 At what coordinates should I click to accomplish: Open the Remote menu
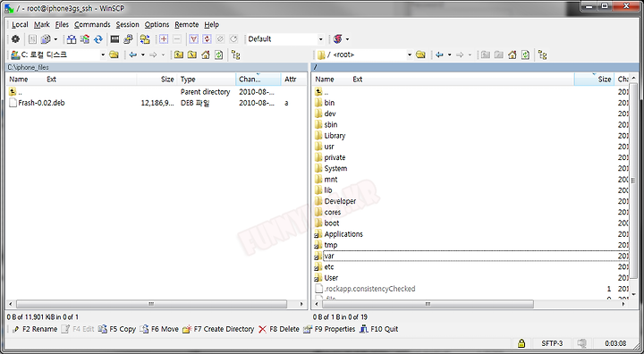186,25
